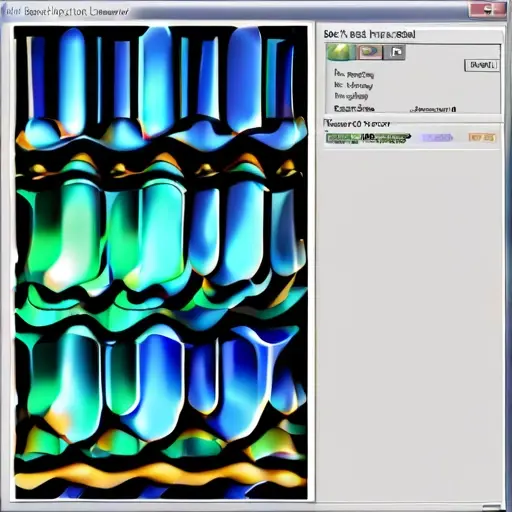512x512 pixels.
Task: Click the gray icon with white window glyph
Action: click(395, 52)
